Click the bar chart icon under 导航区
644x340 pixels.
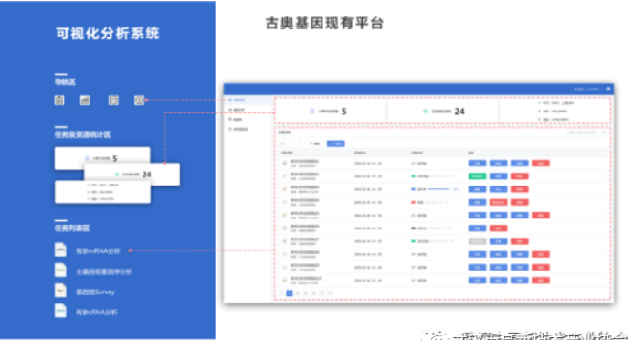click(85, 101)
